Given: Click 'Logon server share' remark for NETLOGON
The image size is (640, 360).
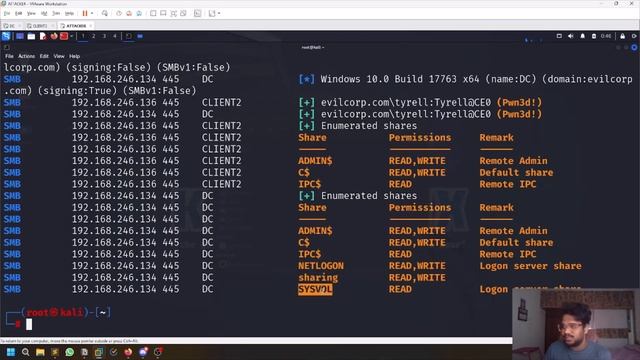Looking at the screenshot, I should (x=530, y=266).
